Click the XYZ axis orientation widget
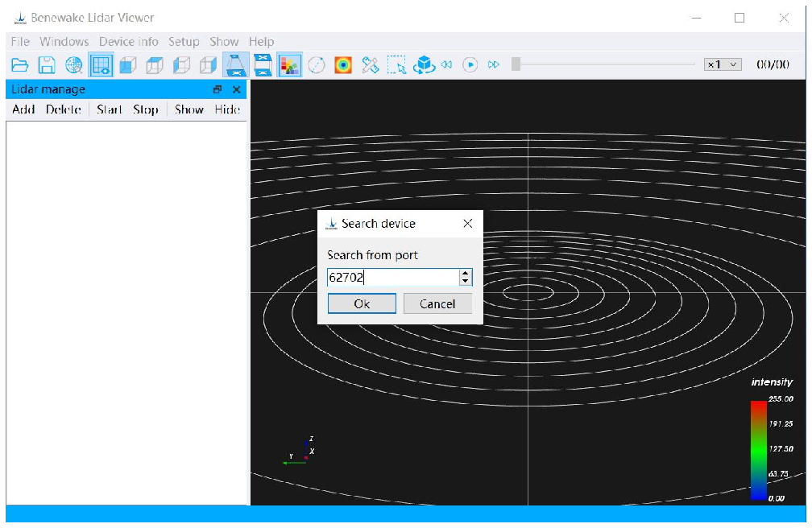Screen dimensions: 812x528 point(300,452)
